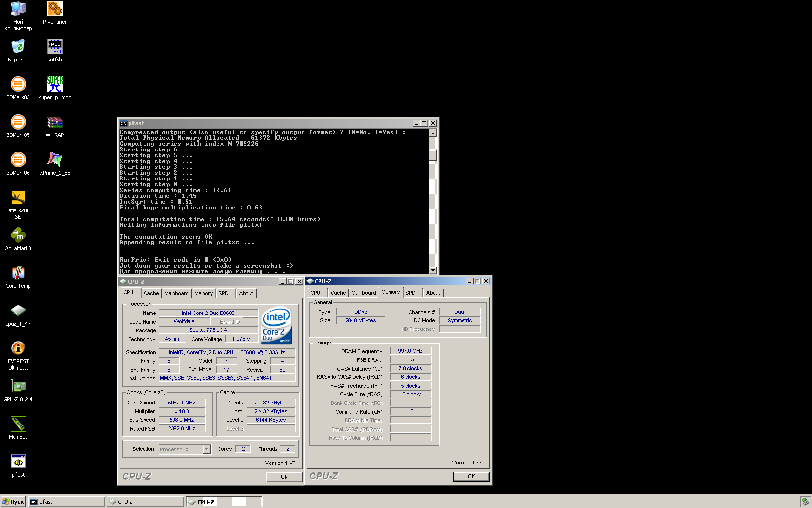Click the Type DDR3 memory field
Screen dimensions: 812x508
point(361,312)
